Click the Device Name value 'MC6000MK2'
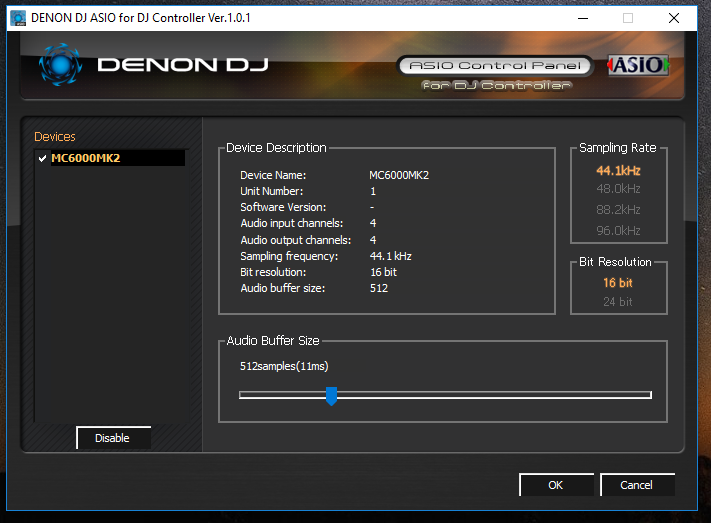Screen dimensions: 711x523 [x=399, y=175]
